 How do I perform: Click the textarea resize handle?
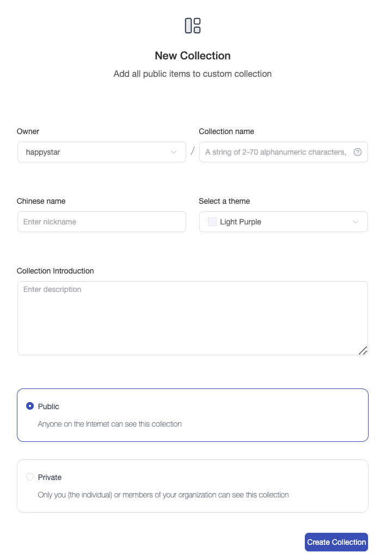coord(363,351)
